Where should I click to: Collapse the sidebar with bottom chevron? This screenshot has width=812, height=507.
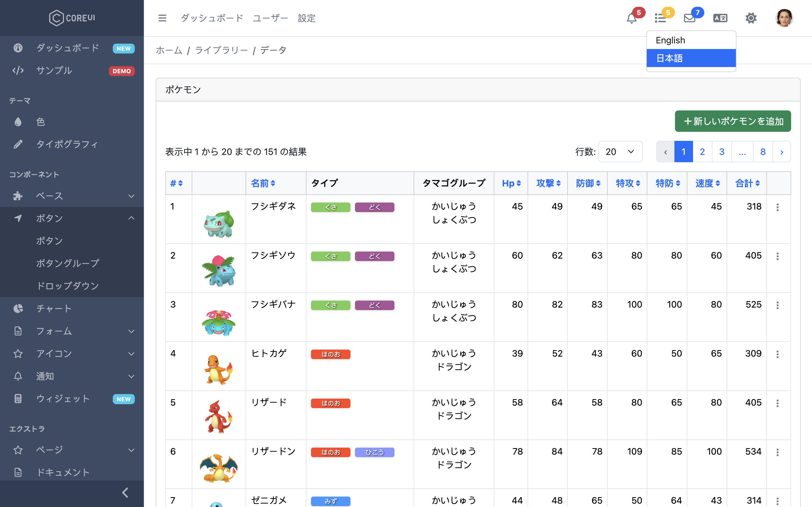click(125, 493)
